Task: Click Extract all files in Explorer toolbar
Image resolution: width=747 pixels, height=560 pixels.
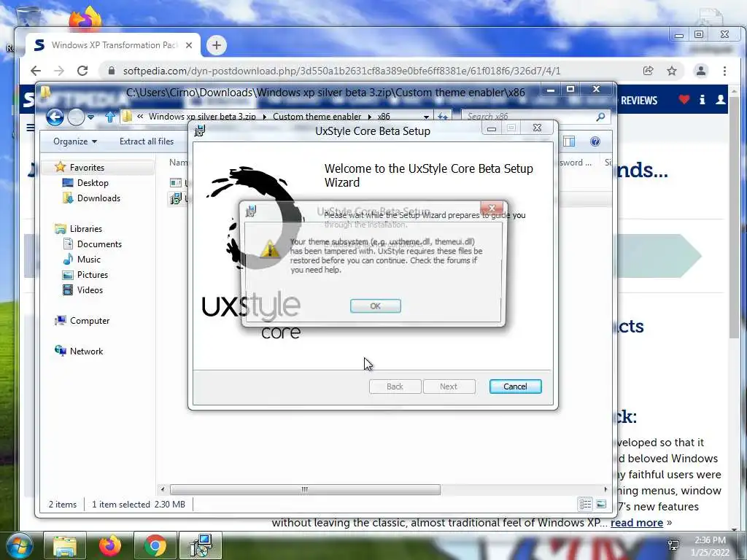Action: click(x=146, y=141)
